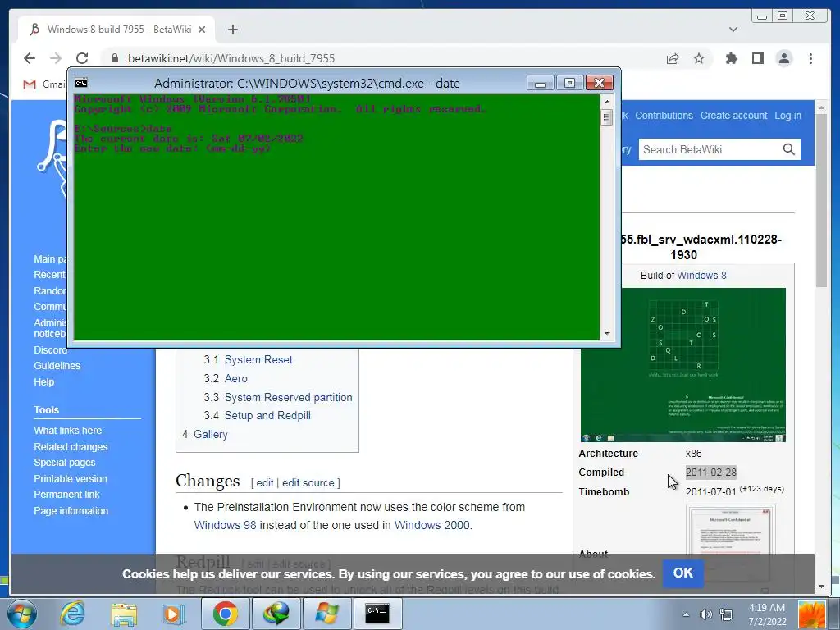This screenshot has height=630, width=840.
Task: Open What links here tool
Action: [x=67, y=431]
